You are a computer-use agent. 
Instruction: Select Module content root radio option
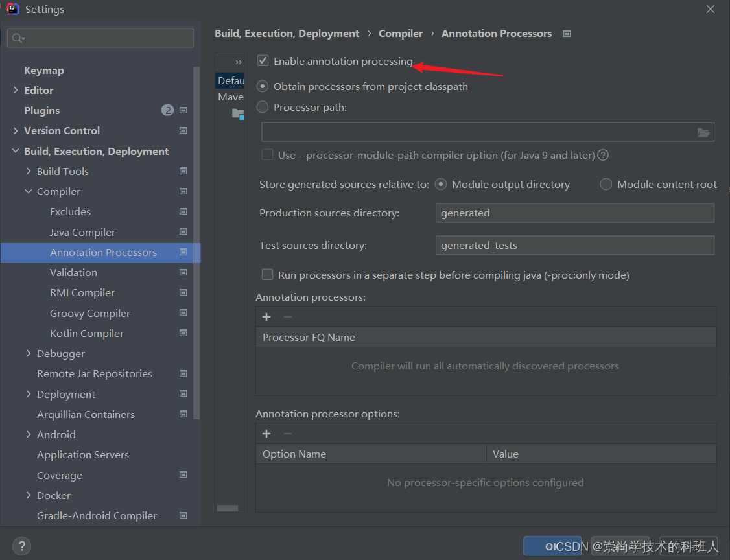point(606,184)
